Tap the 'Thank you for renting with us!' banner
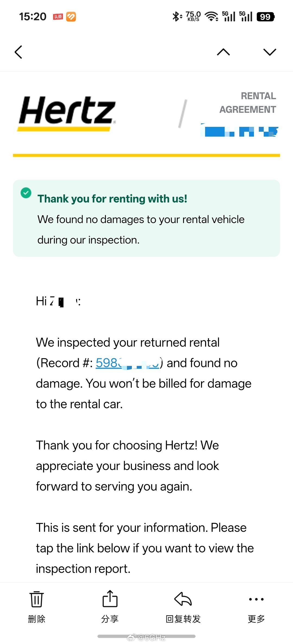The width and height of the screenshot is (293, 644). click(146, 218)
